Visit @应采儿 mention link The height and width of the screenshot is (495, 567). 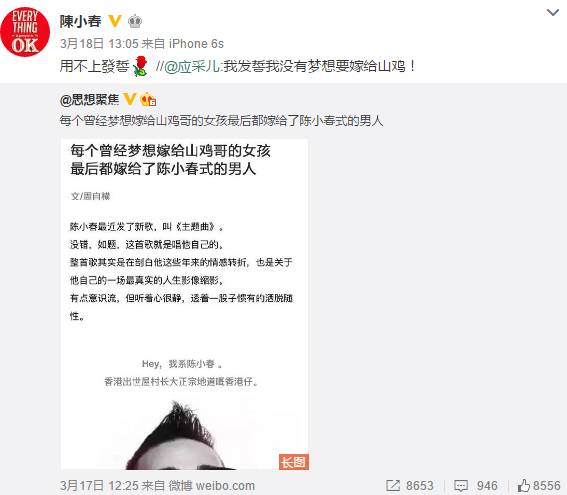192,67
